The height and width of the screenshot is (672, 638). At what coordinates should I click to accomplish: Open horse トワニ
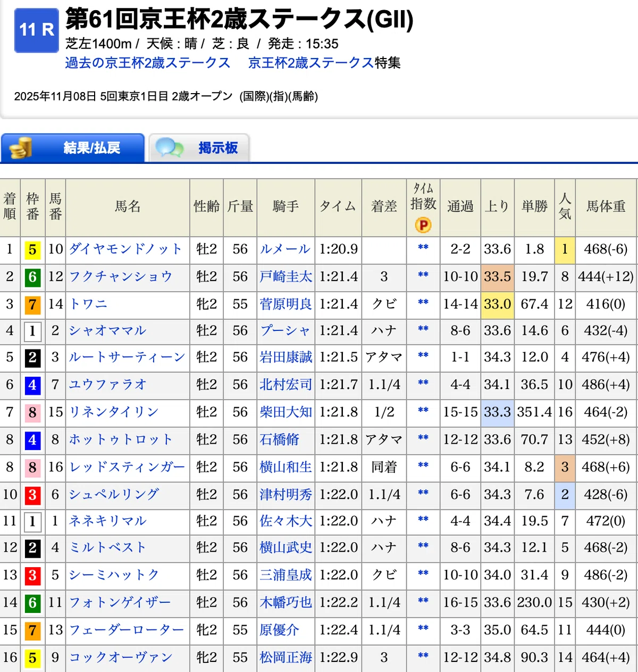click(x=88, y=304)
